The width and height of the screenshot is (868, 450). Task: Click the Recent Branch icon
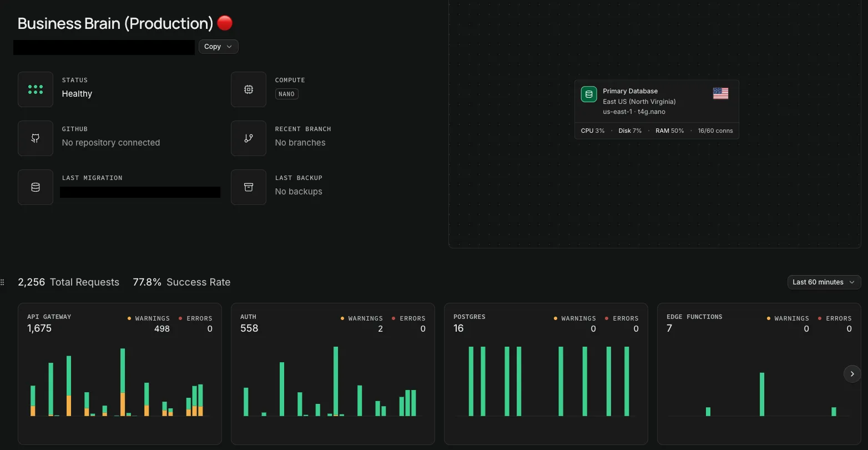(x=249, y=138)
